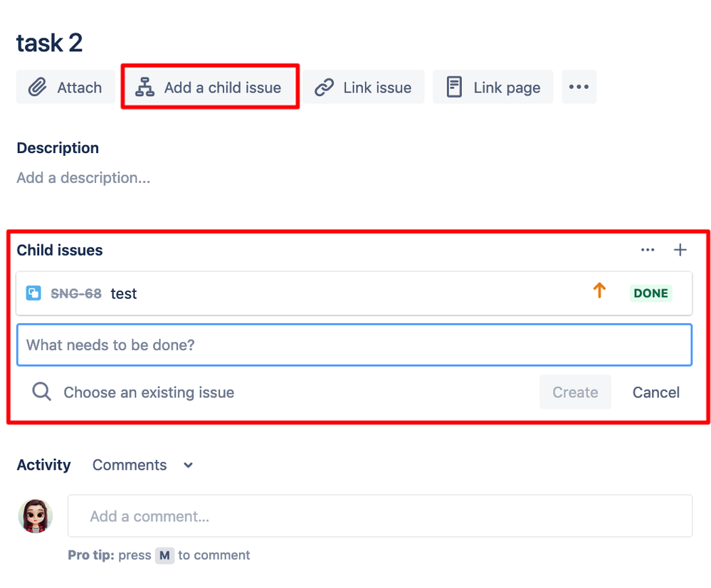
Task: Open the more actions ellipsis next to toolbar
Action: point(579,87)
